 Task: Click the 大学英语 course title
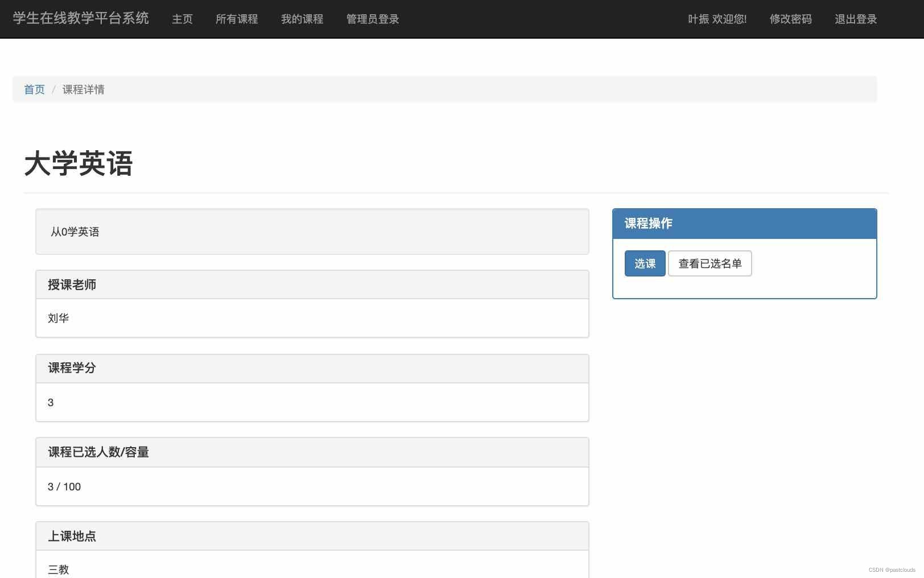[x=79, y=164]
